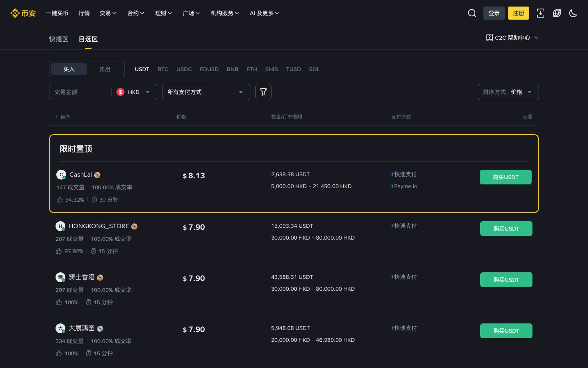Click CashLai verified merchant badge
Screen dimensions: 588x368
point(97,175)
